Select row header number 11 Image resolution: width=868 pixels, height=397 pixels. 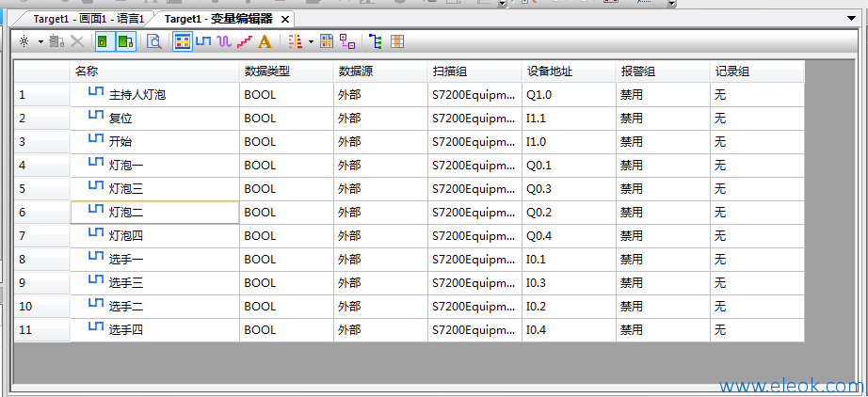[x=42, y=330]
